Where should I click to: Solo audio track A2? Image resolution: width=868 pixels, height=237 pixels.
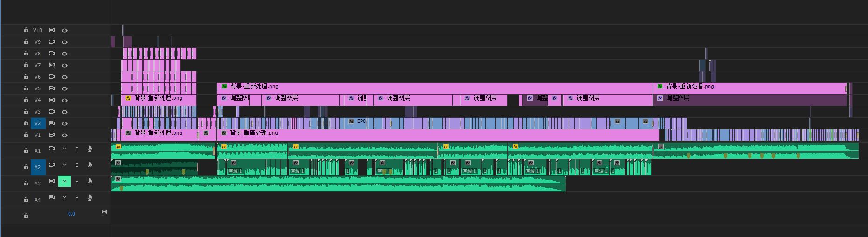coord(77,165)
